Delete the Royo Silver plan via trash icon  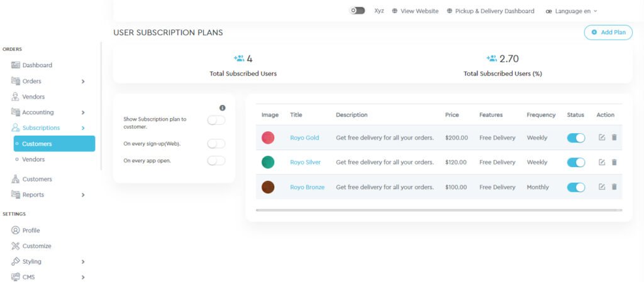point(614,162)
